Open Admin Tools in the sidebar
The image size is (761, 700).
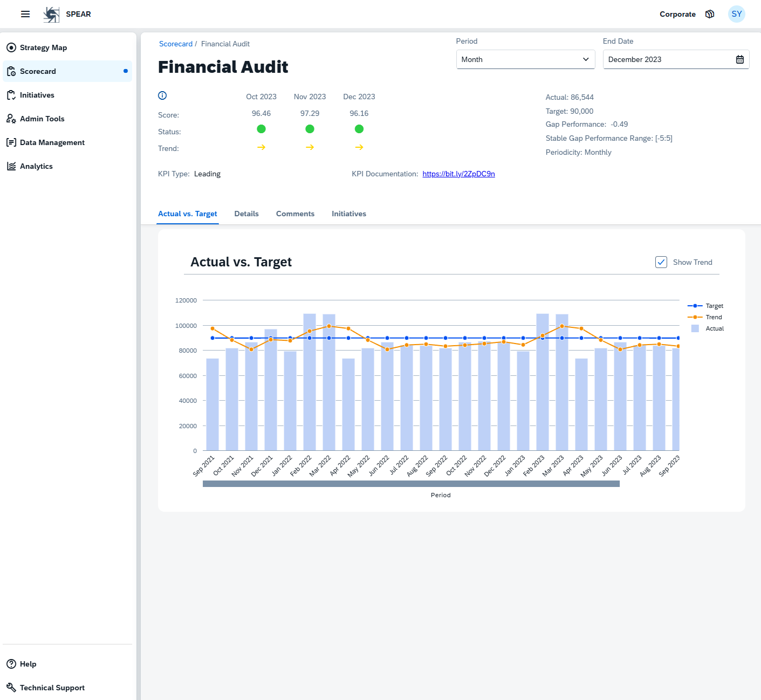point(11,119)
